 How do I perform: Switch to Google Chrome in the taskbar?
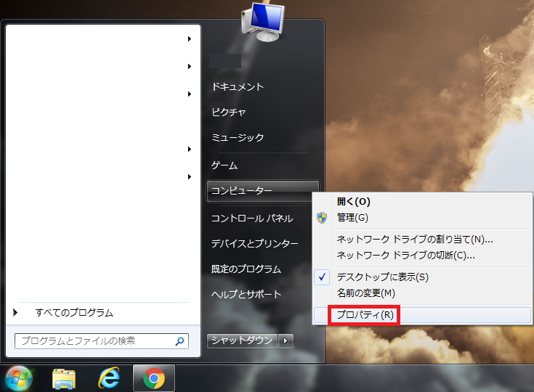[x=154, y=378]
